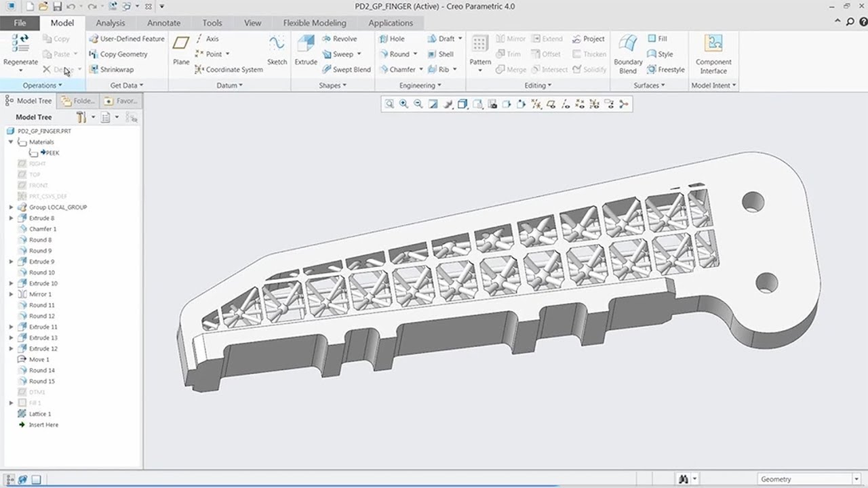Click the Open file folder icon
This screenshot has width=868, height=488.
tap(43, 6)
